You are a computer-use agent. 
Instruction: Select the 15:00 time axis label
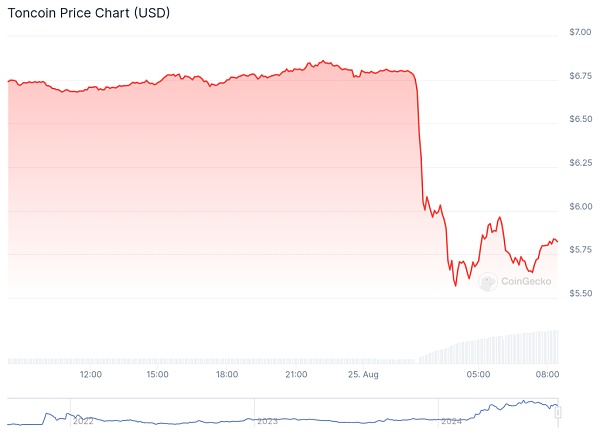tap(157, 375)
